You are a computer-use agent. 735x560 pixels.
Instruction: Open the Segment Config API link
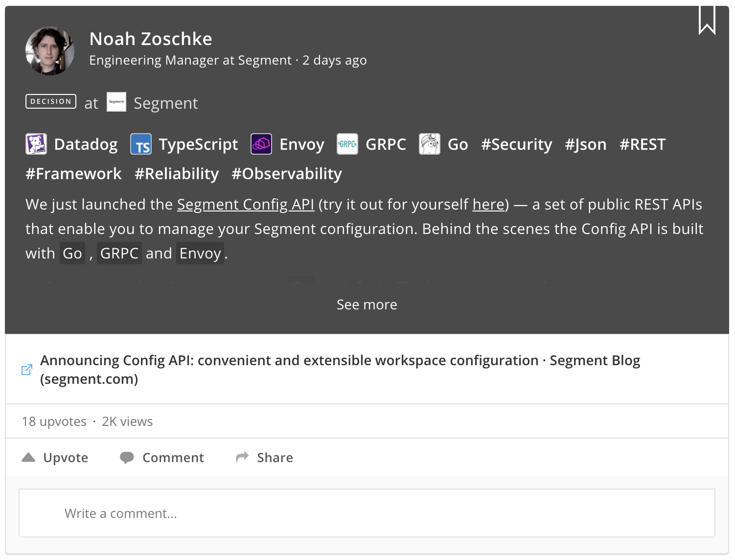(x=246, y=204)
